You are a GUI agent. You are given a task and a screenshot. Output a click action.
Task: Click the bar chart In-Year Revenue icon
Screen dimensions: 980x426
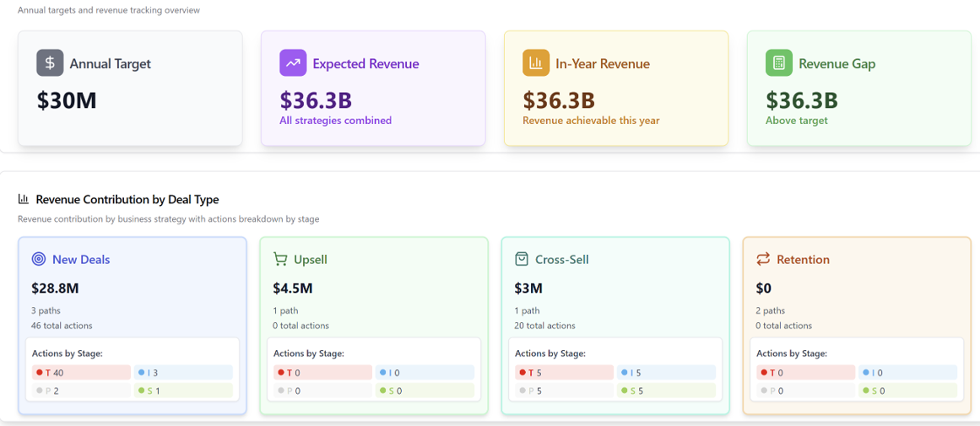pos(536,63)
